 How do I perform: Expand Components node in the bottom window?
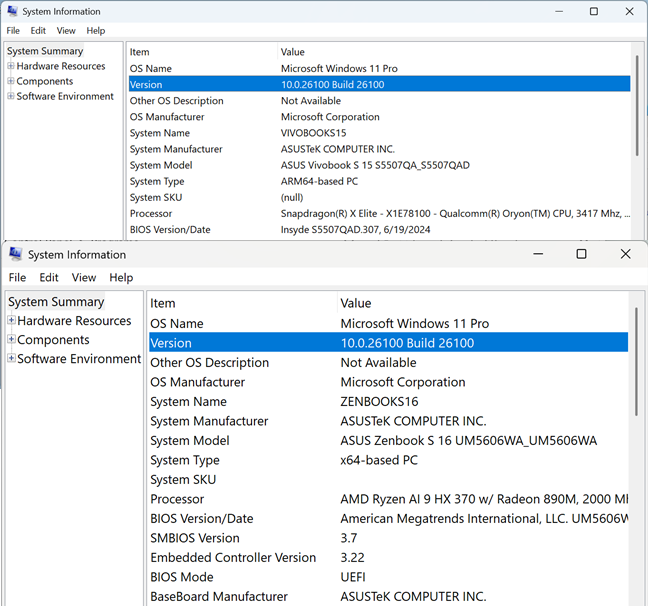pos(12,339)
